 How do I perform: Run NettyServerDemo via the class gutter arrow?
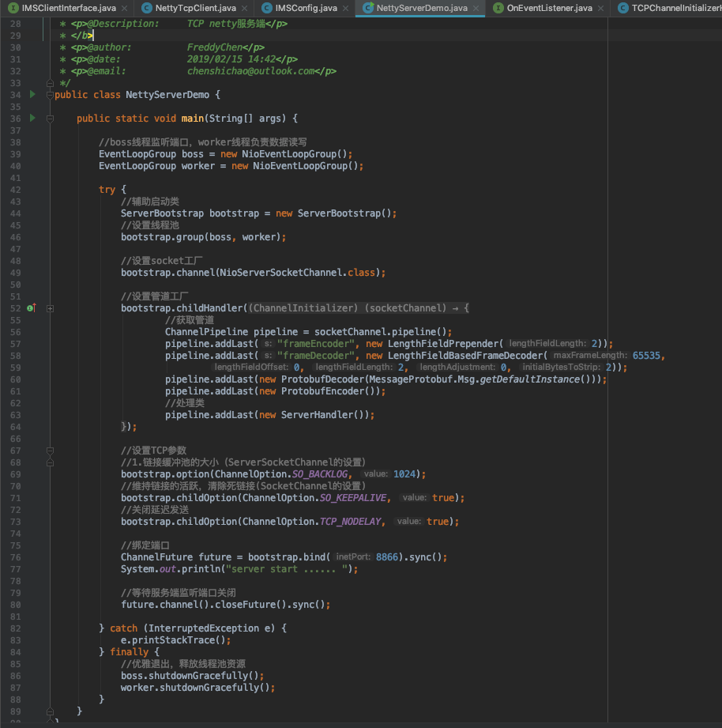tap(32, 94)
